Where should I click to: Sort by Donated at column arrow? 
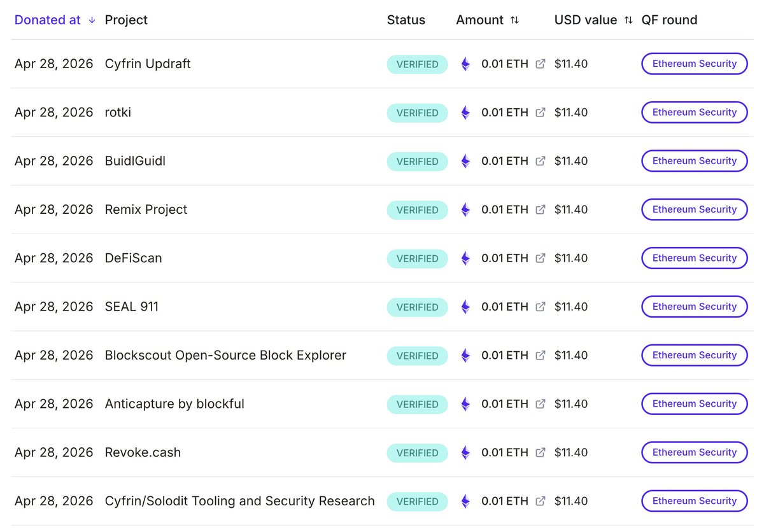(x=92, y=20)
